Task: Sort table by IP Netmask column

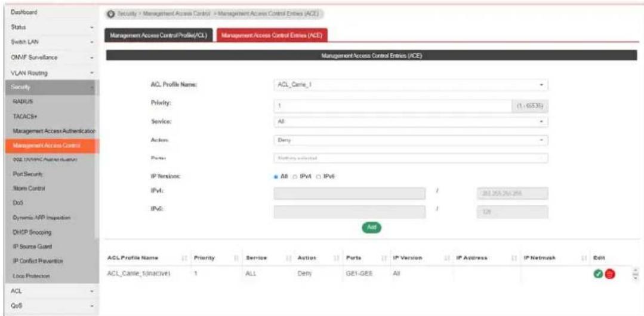Action: 583,257
